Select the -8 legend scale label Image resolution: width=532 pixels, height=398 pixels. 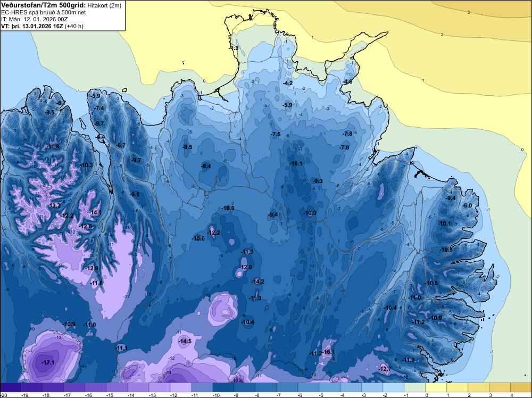coord(258,395)
